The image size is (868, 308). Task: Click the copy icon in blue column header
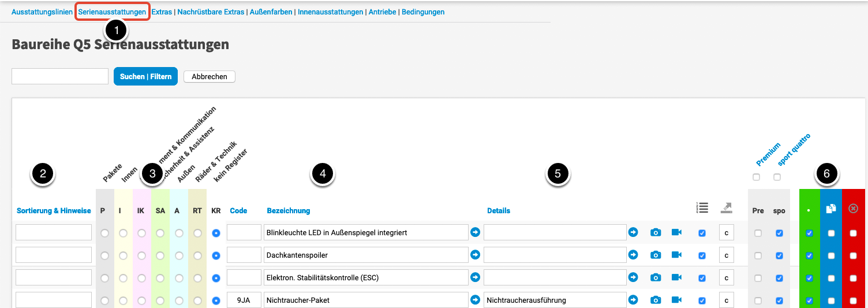(x=831, y=209)
